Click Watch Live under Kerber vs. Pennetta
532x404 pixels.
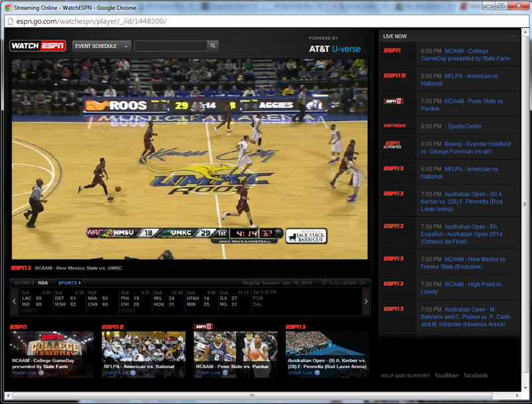click(x=300, y=373)
